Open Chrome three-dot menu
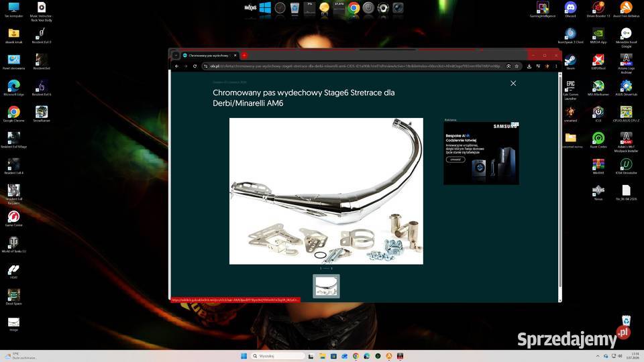The width and height of the screenshot is (644, 362). [x=556, y=66]
